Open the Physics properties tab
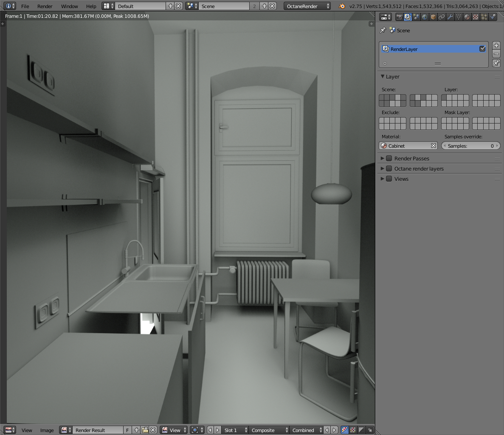Viewport: 504px width, 435px height. tap(493, 17)
